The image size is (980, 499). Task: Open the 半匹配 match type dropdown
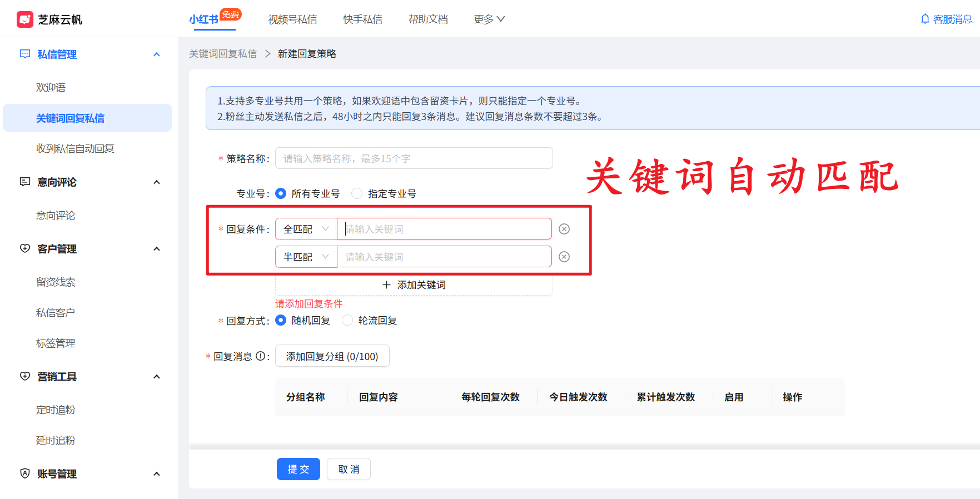tap(306, 257)
